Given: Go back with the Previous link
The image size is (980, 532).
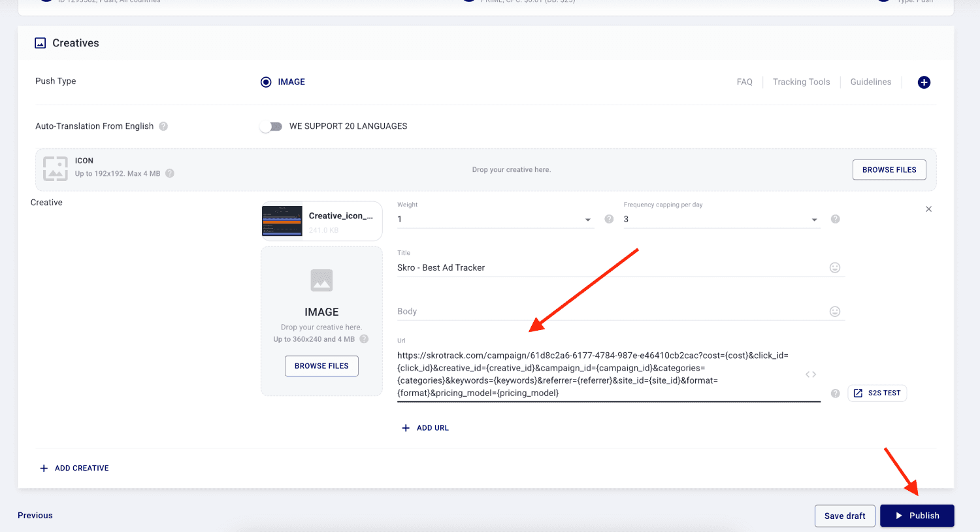Looking at the screenshot, I should [x=35, y=516].
